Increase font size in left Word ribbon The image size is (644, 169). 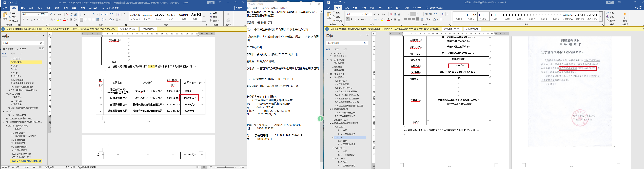[x=50, y=14]
